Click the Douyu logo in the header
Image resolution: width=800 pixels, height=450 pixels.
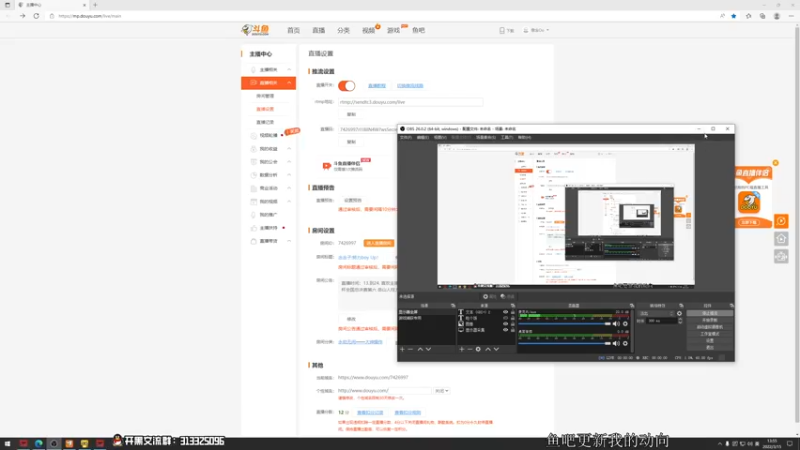click(x=255, y=30)
